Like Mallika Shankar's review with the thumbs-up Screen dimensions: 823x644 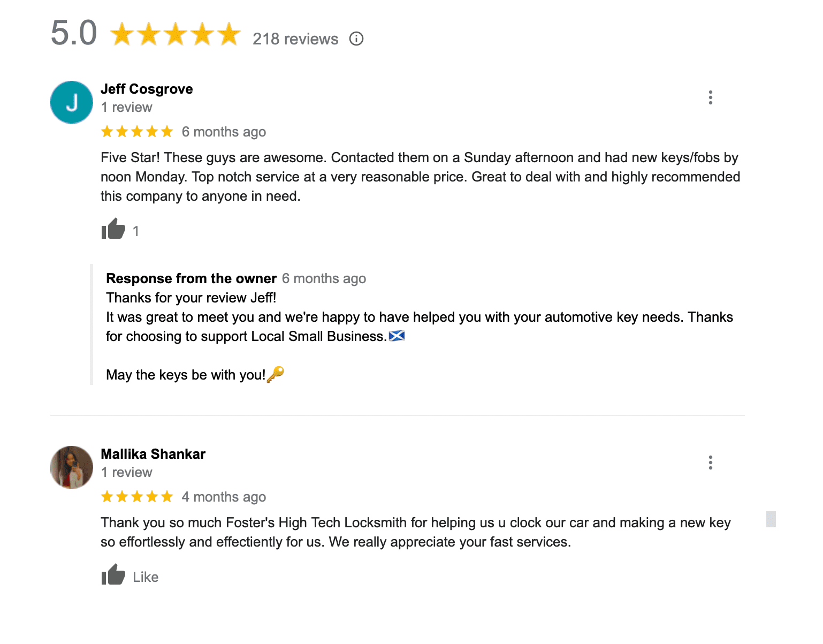pyautogui.click(x=113, y=575)
